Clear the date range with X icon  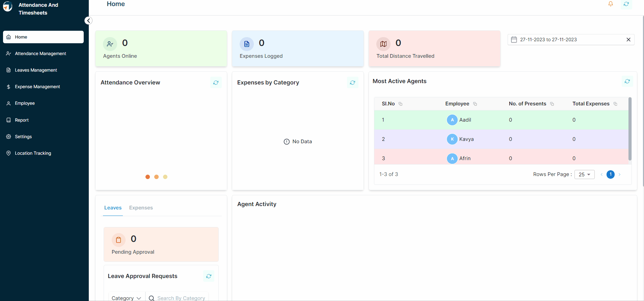pyautogui.click(x=628, y=40)
